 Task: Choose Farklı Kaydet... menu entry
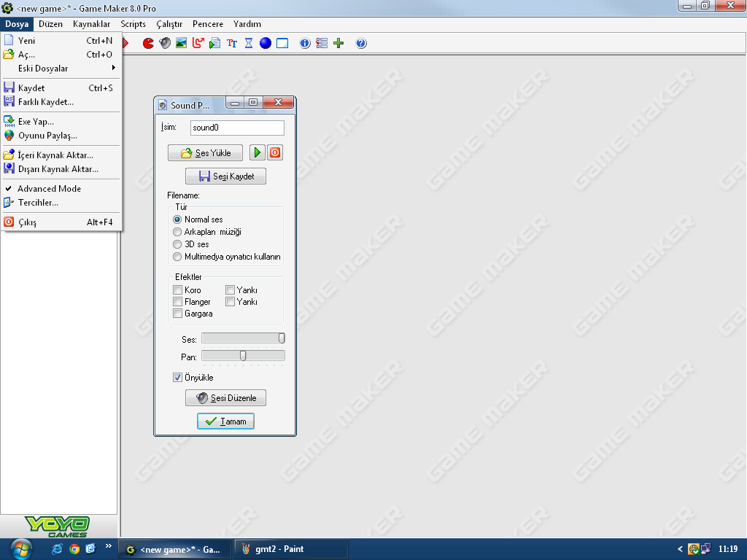pyautogui.click(x=61, y=101)
